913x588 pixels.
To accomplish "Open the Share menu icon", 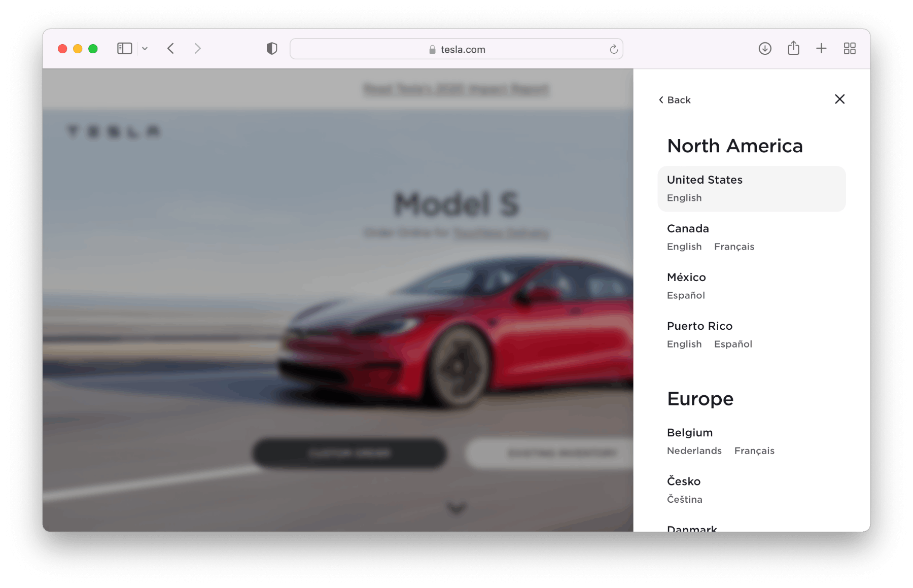I will [793, 48].
